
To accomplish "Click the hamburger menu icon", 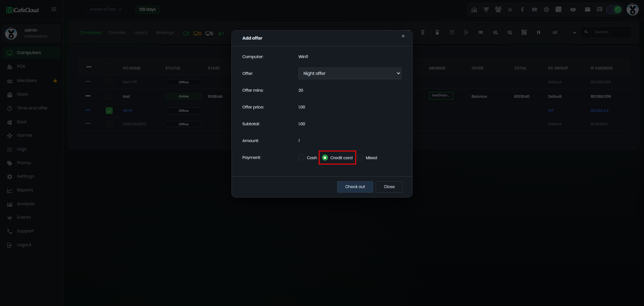I will tap(54, 9).
